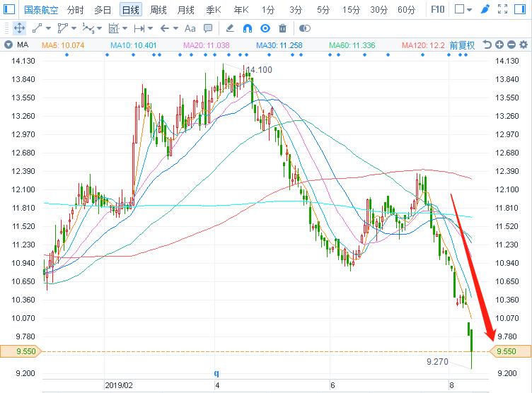Open the chart layout square dropdown
The height and width of the screenshot is (393, 532).
pos(463,9)
